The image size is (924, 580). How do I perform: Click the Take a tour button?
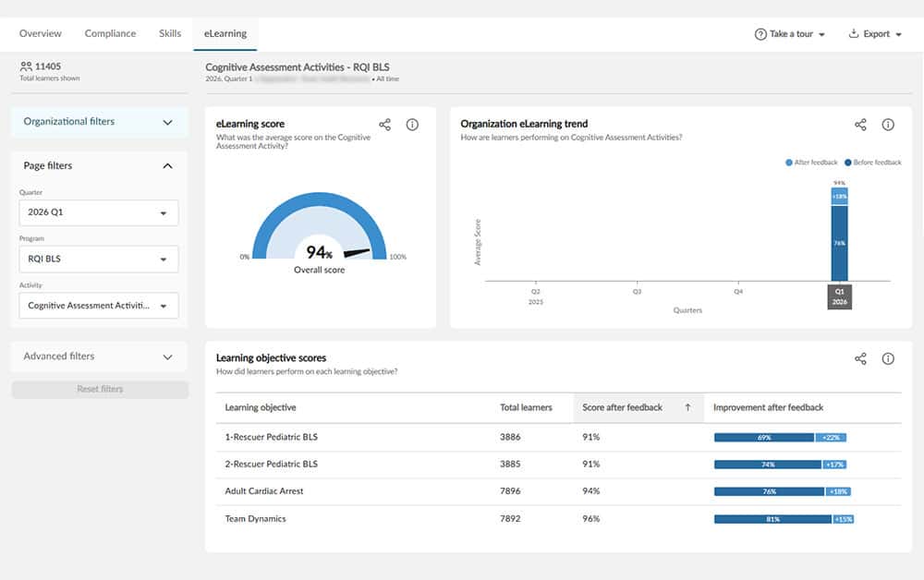tap(790, 34)
